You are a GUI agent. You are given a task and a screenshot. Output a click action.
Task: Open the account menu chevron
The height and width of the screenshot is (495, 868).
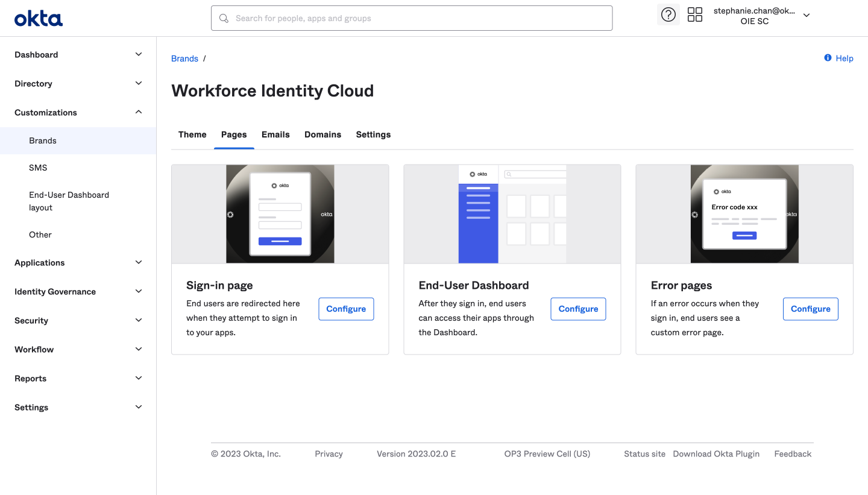click(x=807, y=16)
